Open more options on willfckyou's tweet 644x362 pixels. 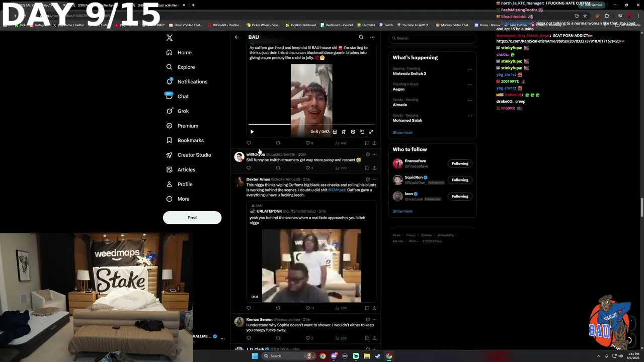pyautogui.click(x=374, y=154)
